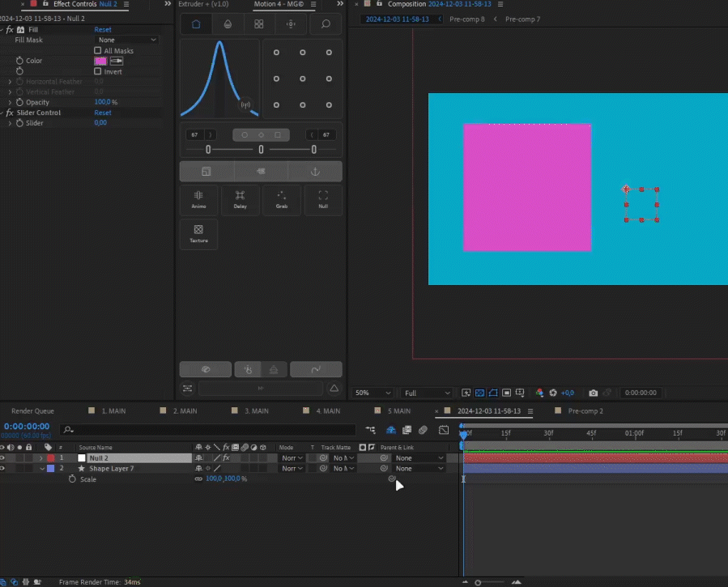Click the Grab tool in Motion 4
The height and width of the screenshot is (587, 728).
pyautogui.click(x=282, y=200)
